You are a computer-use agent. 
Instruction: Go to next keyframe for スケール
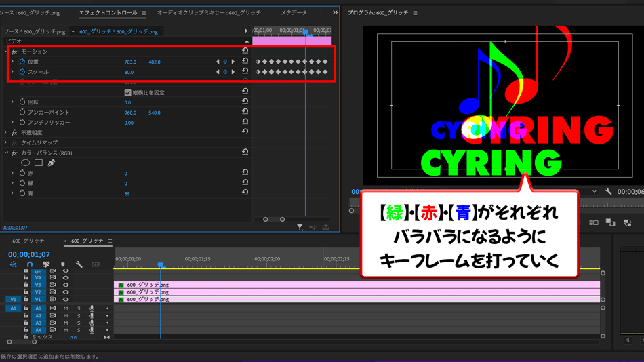click(233, 72)
